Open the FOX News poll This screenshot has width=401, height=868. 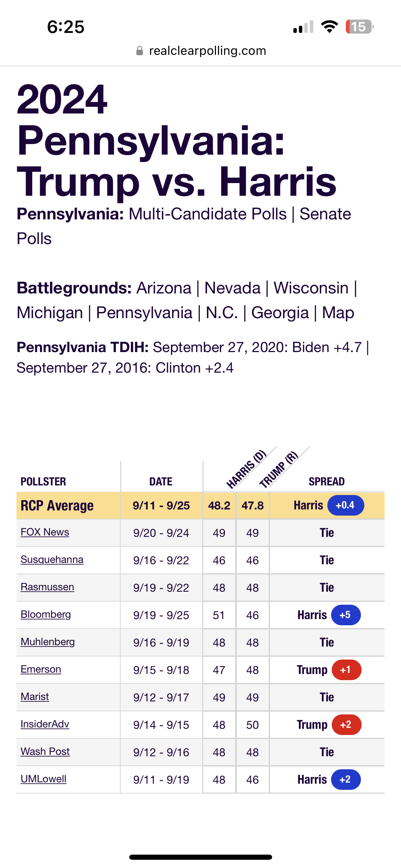point(45,532)
